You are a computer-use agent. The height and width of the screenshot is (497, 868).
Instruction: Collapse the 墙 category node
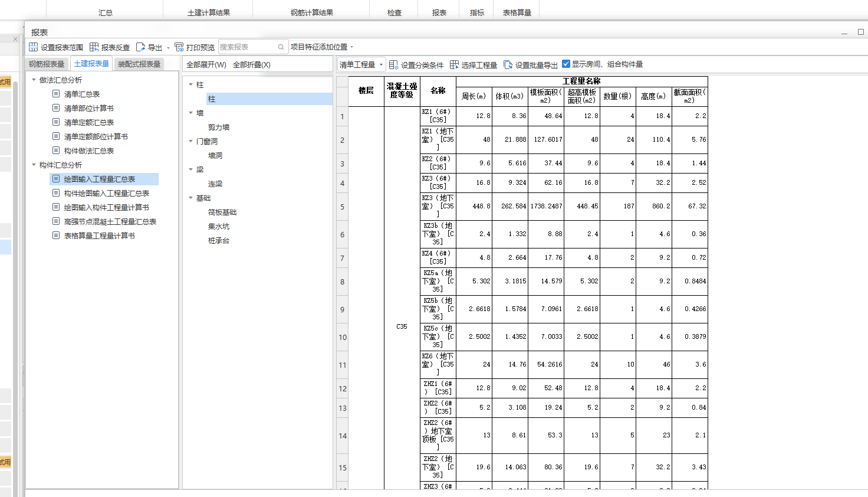pyautogui.click(x=190, y=113)
